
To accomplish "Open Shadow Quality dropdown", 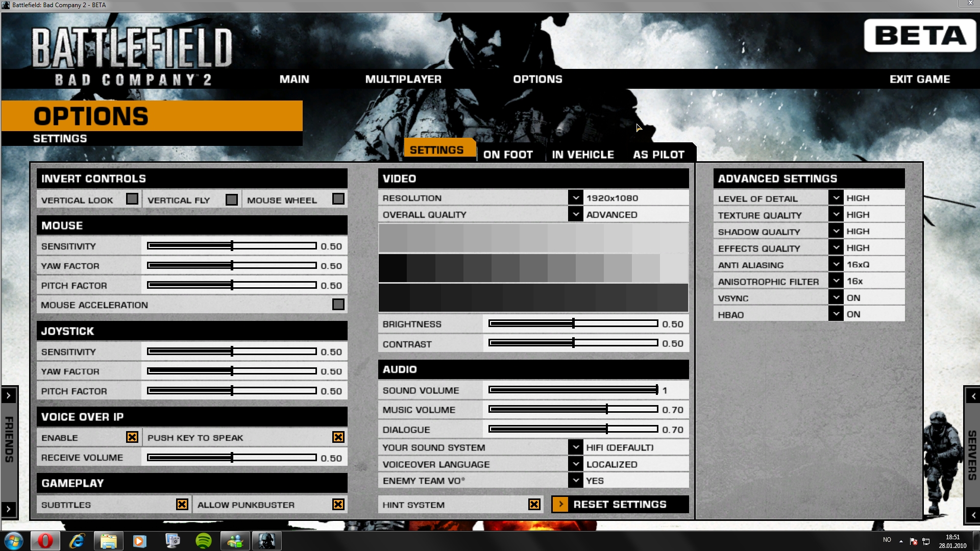I will point(836,231).
